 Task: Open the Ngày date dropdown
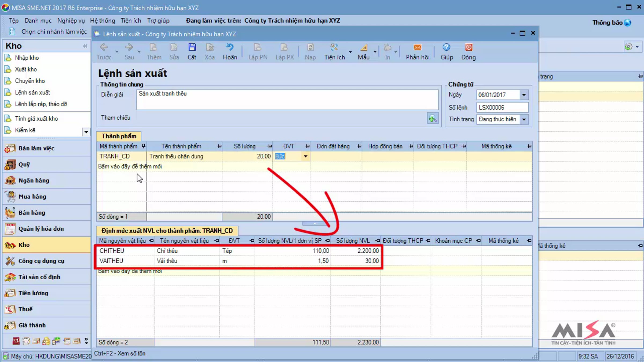tap(524, 95)
